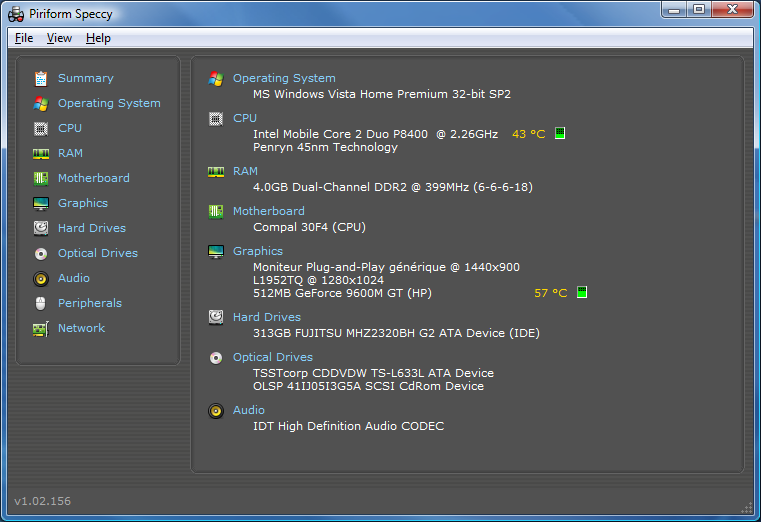Screen dimensions: 761x522
Task: Click the Summary clipboard icon in sidebar
Action: (x=41, y=79)
